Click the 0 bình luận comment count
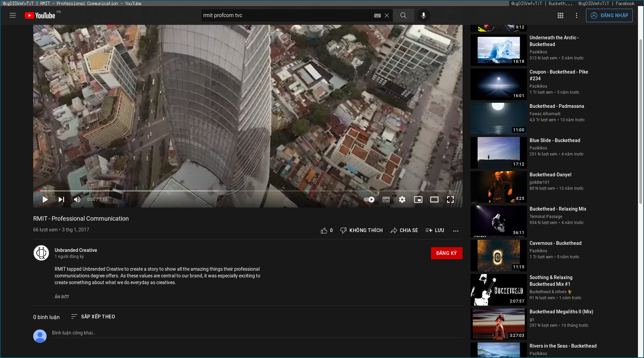Image resolution: width=644 pixels, height=358 pixels. tap(46, 317)
